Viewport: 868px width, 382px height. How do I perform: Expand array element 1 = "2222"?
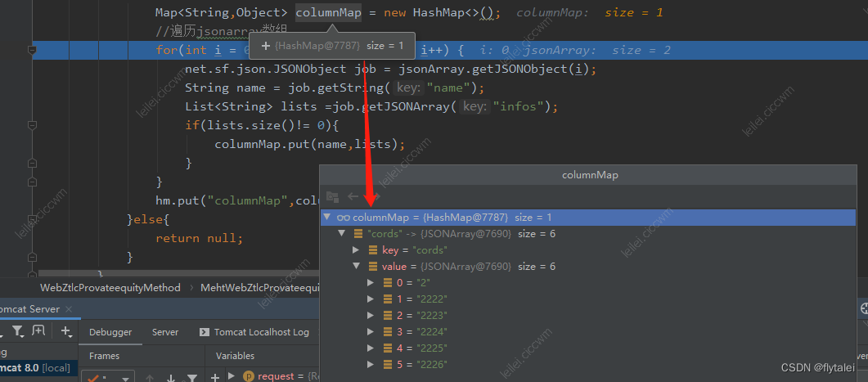tap(371, 299)
